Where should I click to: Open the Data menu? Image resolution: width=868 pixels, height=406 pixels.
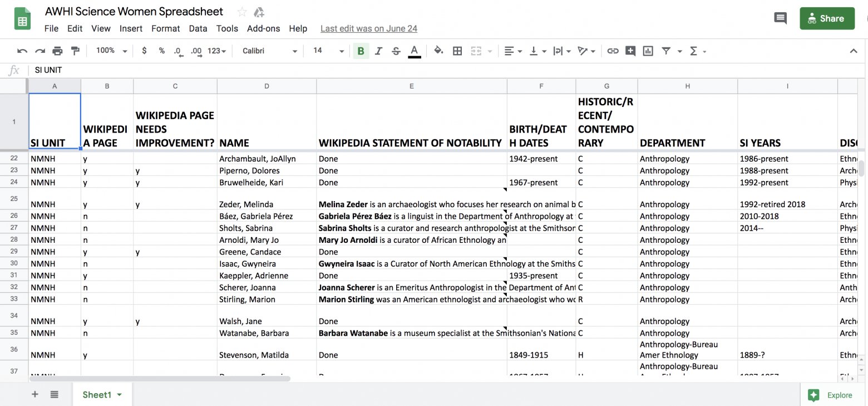pos(198,28)
